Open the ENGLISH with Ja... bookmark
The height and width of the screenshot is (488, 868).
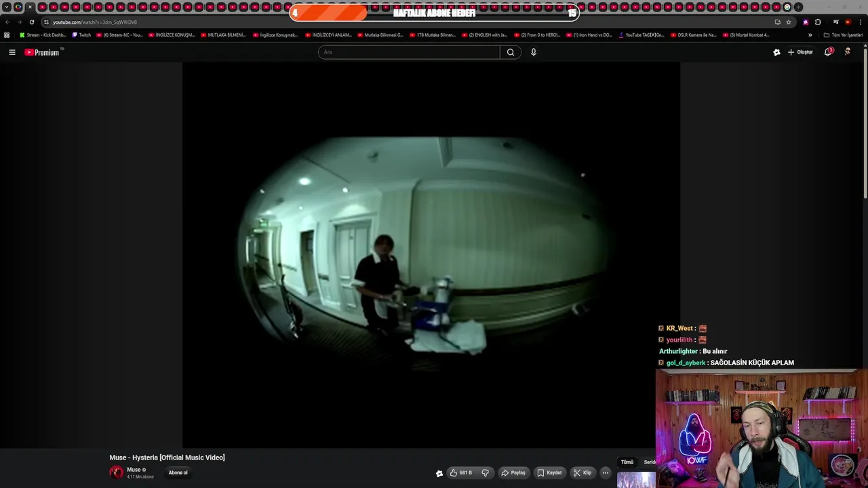pyautogui.click(x=485, y=35)
